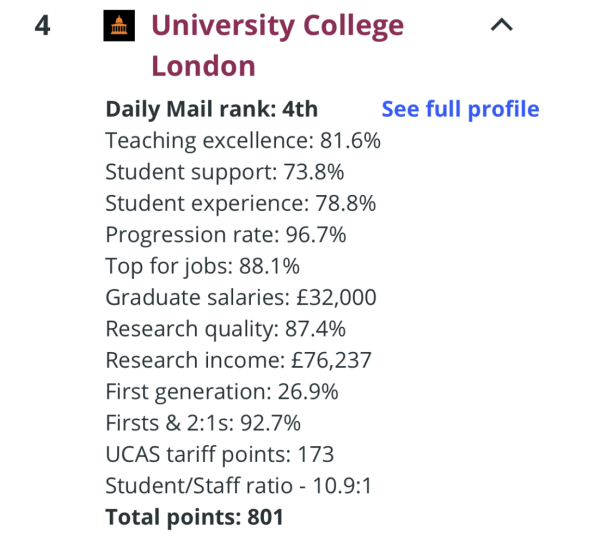The image size is (589, 541).
Task: Click the Student support 73.8% row
Action: coord(225,172)
